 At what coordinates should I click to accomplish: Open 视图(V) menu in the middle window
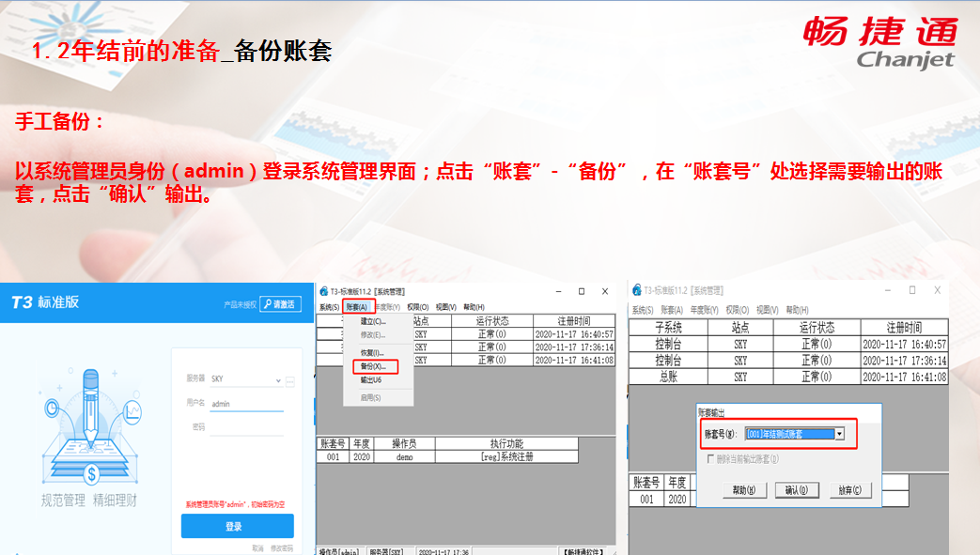coord(445,307)
